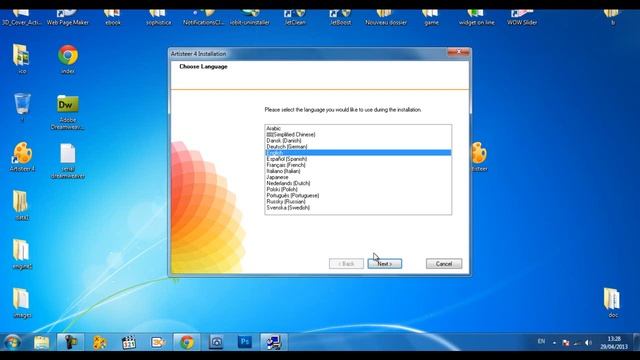This screenshot has height=360, width=640.
Task: Click the Windows Start button
Action: [x=13, y=342]
